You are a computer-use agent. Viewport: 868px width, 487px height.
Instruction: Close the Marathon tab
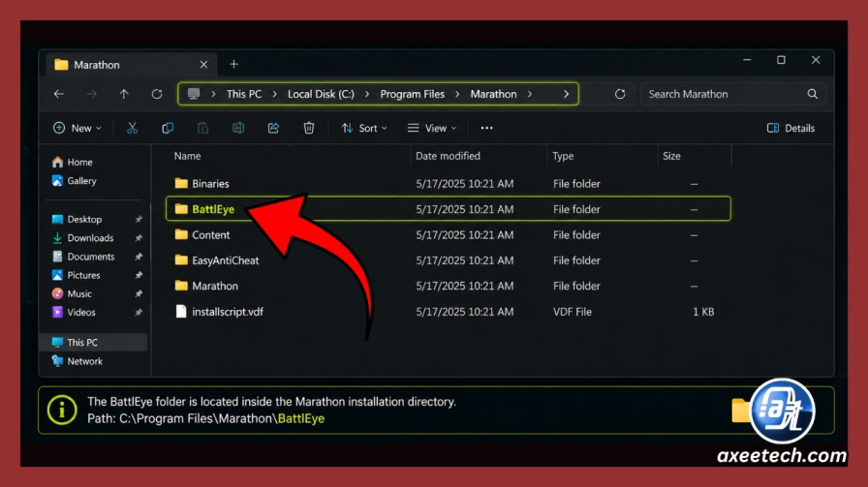coord(203,65)
